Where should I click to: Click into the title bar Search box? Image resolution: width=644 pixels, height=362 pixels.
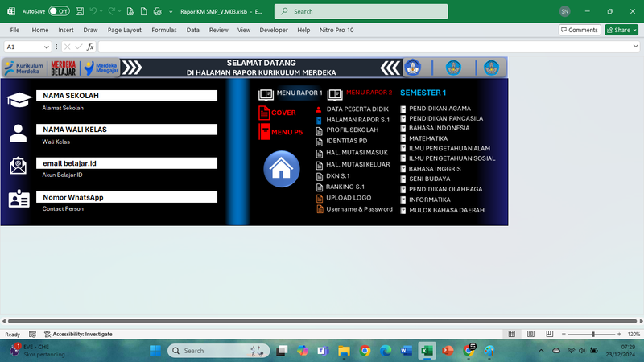click(361, 11)
